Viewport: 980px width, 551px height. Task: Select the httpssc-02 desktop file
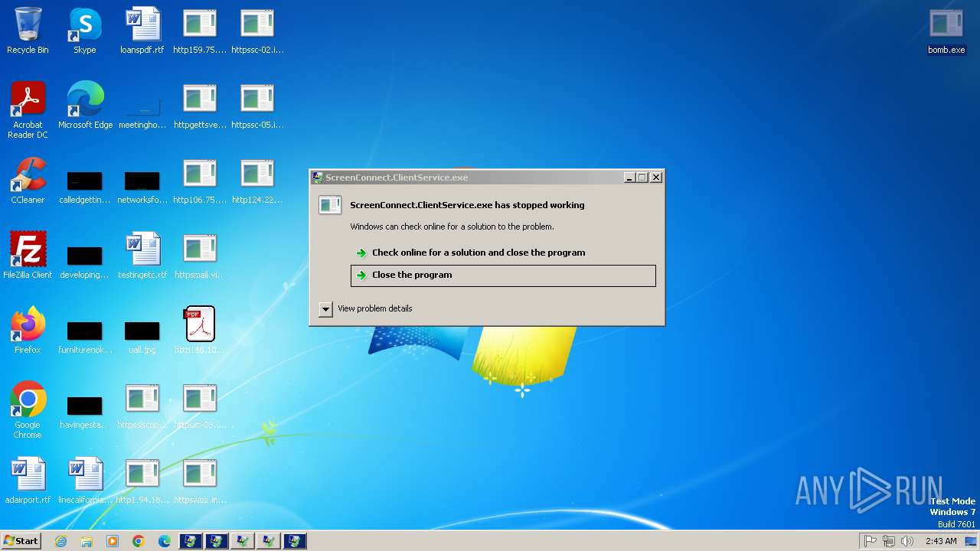[x=257, y=31]
